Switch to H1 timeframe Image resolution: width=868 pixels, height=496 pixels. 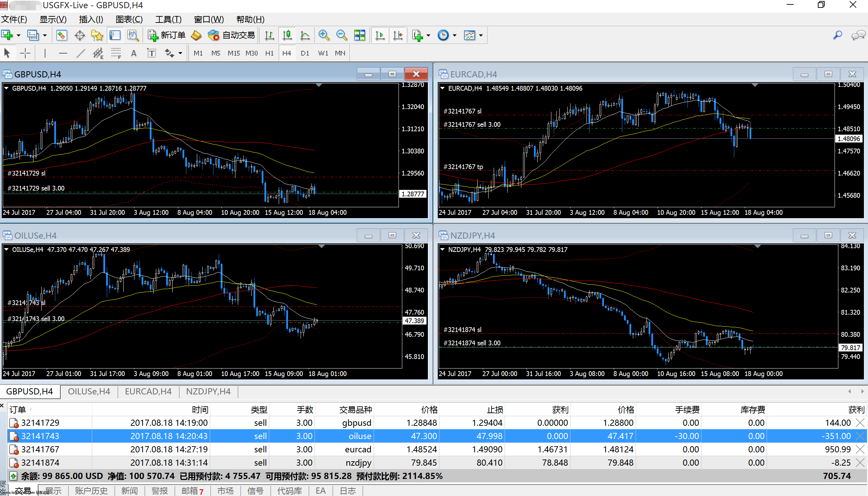coord(270,53)
